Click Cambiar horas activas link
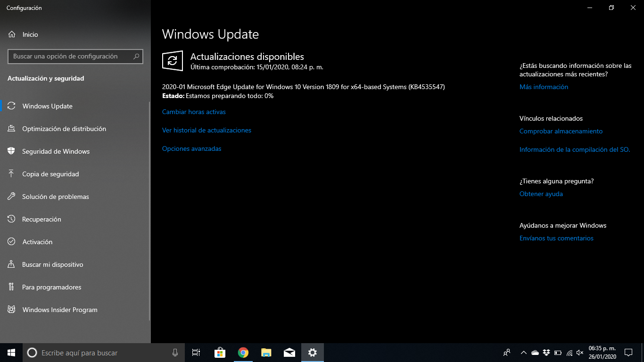 tap(194, 112)
